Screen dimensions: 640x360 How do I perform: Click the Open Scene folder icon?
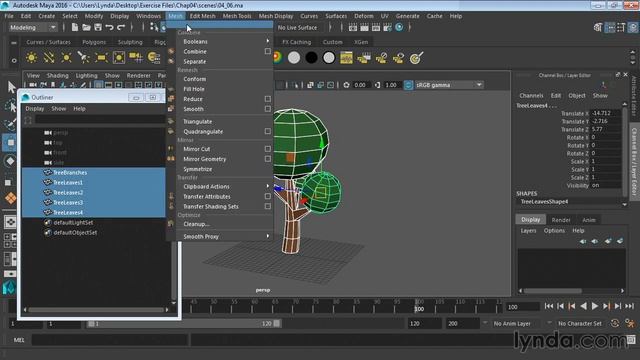point(86,27)
